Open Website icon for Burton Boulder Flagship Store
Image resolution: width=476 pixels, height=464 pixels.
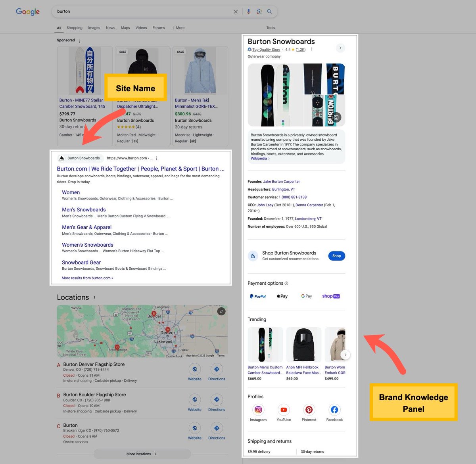pyautogui.click(x=195, y=399)
